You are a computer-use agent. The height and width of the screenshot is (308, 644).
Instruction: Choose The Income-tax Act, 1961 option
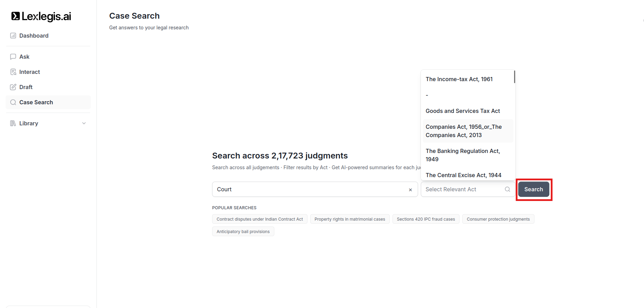tap(459, 79)
